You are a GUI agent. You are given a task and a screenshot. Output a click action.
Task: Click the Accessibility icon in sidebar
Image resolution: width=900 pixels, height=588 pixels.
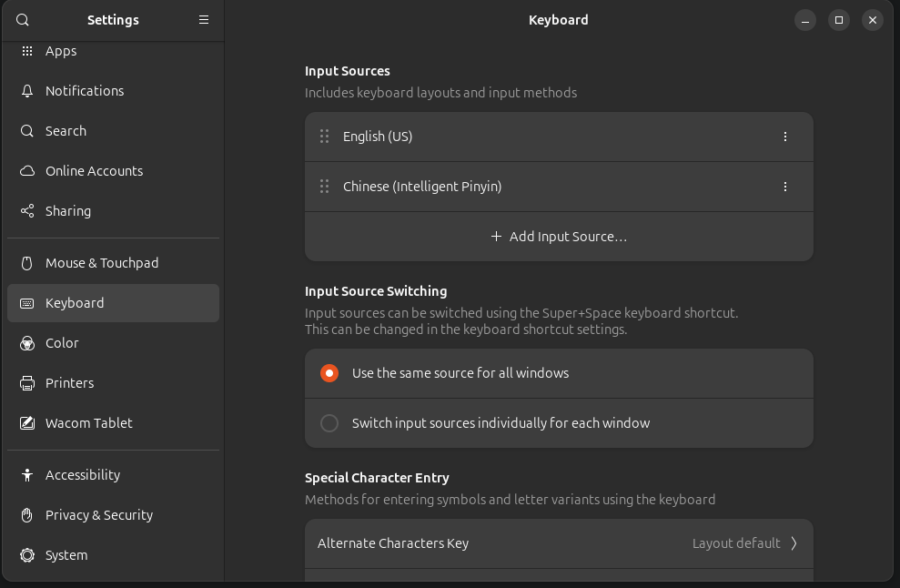(x=27, y=475)
